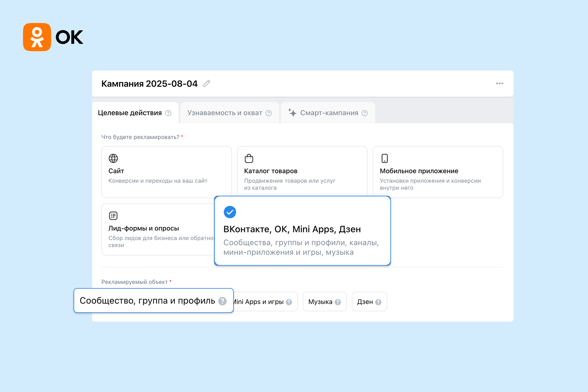Select the Сайт advertising option

click(167, 172)
